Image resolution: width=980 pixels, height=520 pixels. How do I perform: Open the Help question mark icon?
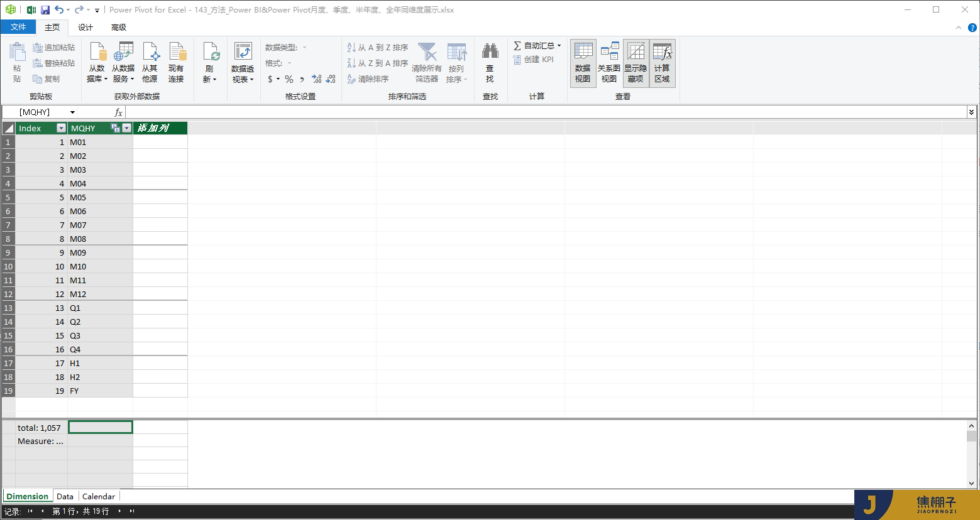coord(972,28)
